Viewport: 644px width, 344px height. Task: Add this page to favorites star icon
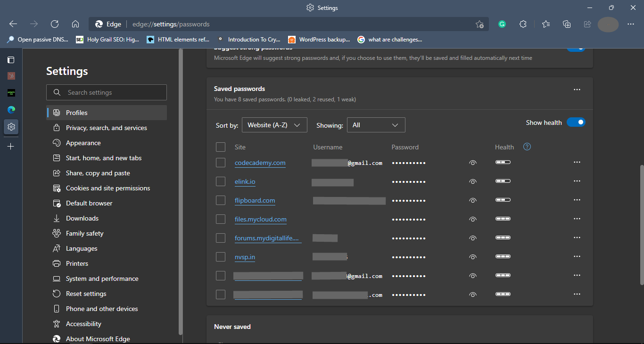(479, 24)
